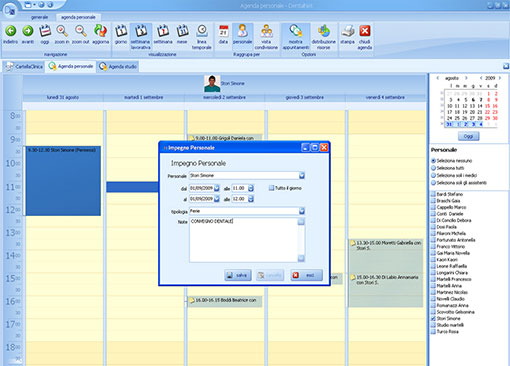Viewport: 510px width, 366px height.
Task: Open the dal date picker dropdown
Action: [217, 188]
